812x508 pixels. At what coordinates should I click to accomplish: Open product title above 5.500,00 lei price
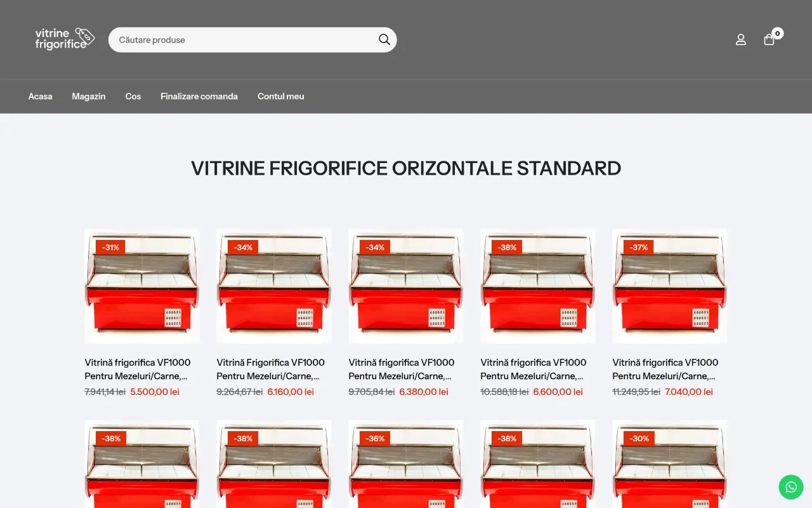[x=138, y=369]
